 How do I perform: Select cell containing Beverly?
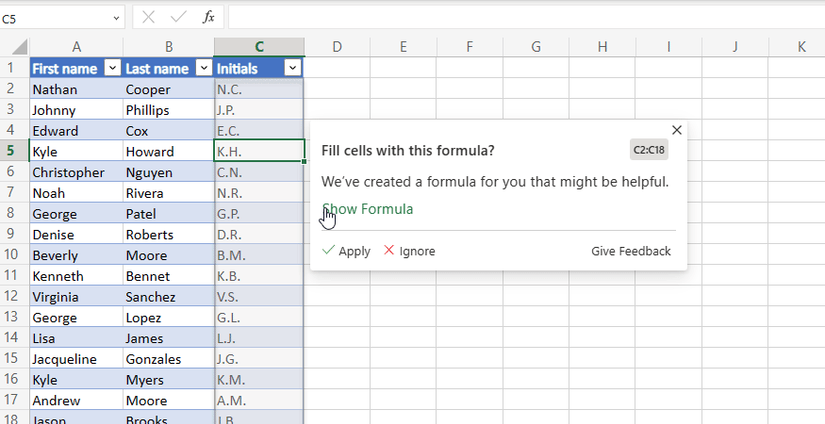pyautogui.click(x=76, y=255)
